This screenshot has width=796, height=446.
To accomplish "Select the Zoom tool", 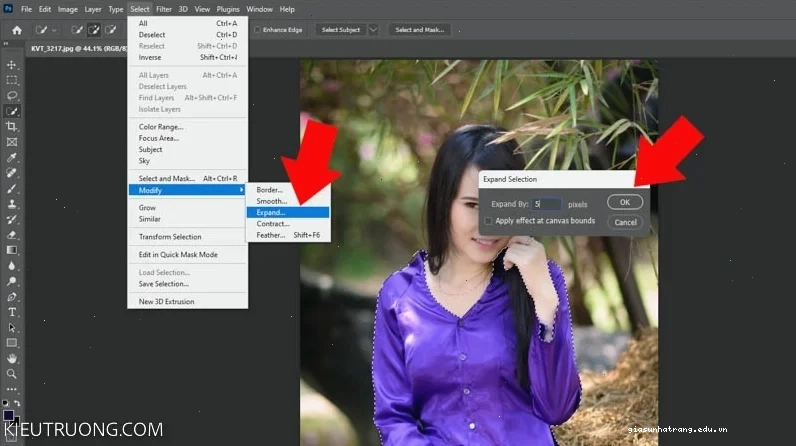I will [x=12, y=374].
